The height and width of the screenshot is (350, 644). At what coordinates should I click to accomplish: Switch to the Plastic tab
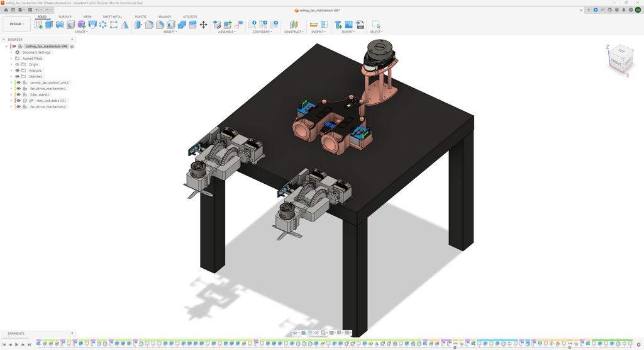tap(141, 17)
